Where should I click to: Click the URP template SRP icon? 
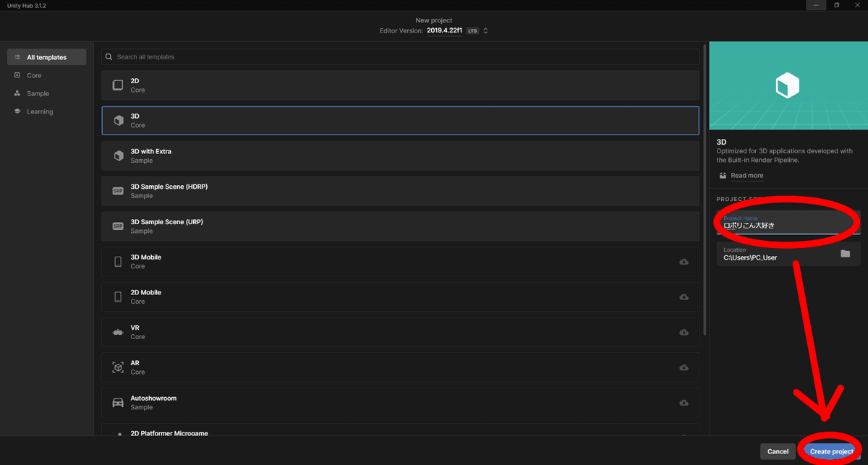[118, 226]
